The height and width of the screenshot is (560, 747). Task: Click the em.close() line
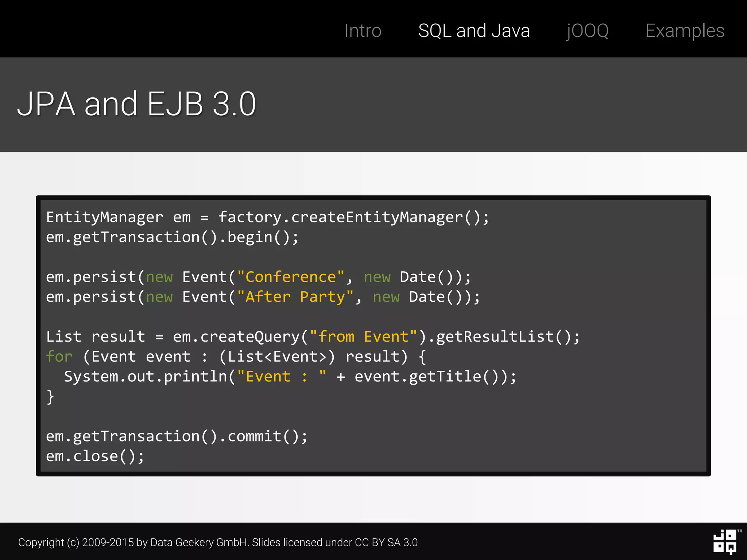click(95, 456)
